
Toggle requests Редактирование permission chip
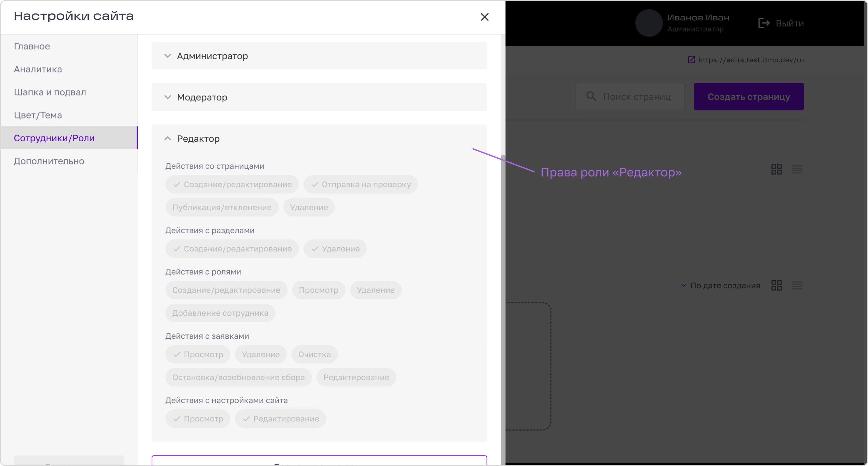coord(356,377)
